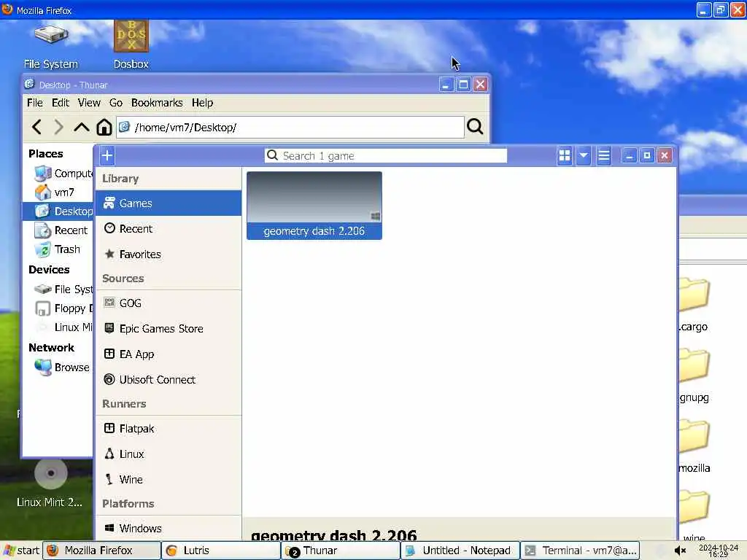
Task: Select the Epic Games Store source
Action: pyautogui.click(x=169, y=329)
